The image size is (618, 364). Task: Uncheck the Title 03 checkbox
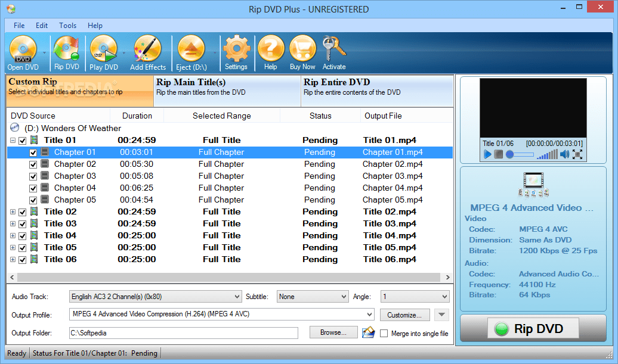pos(23,224)
